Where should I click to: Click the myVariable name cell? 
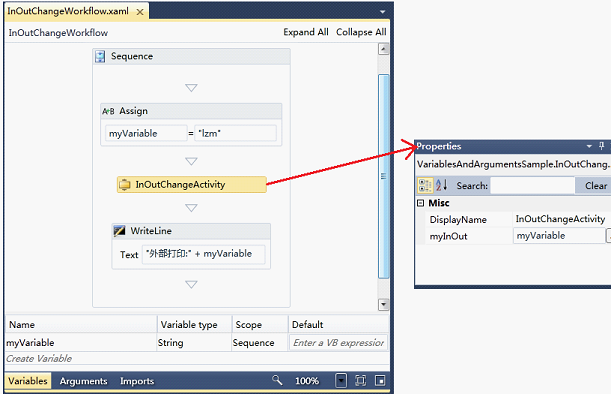[x=81, y=343]
